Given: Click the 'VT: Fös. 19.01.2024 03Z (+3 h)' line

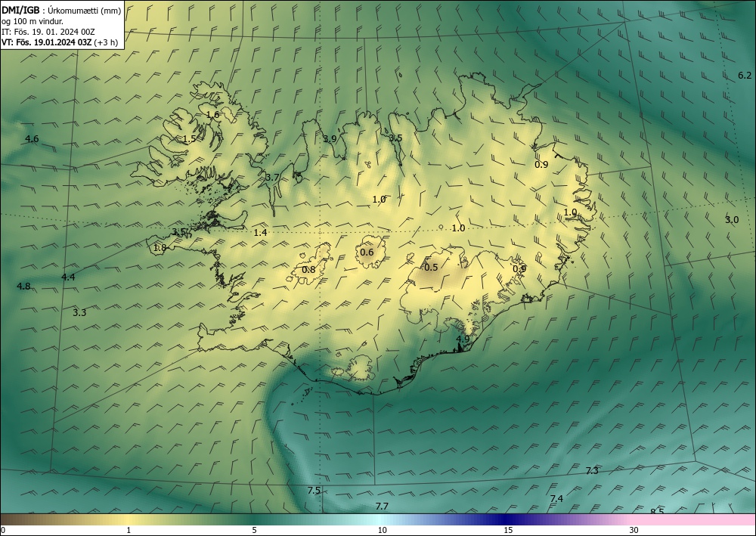Looking at the screenshot, I should tap(60, 42).
